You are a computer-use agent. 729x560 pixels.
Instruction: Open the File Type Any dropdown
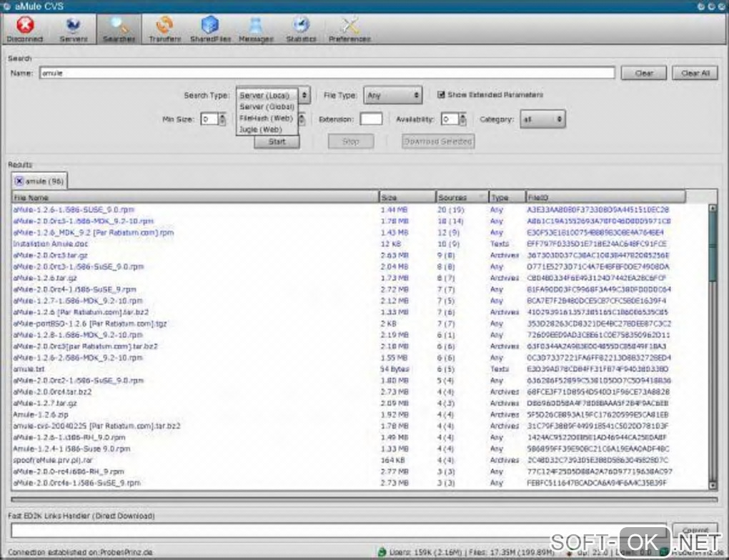pos(393,95)
